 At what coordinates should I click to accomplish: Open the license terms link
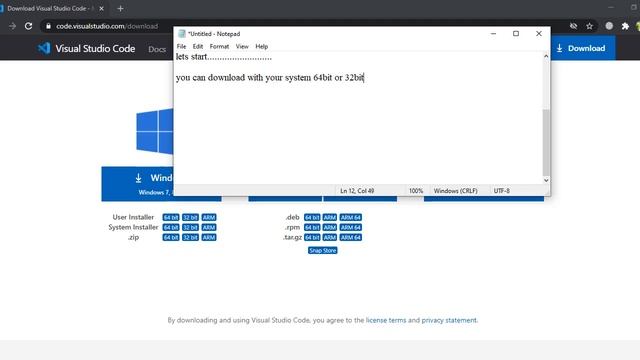(386, 320)
